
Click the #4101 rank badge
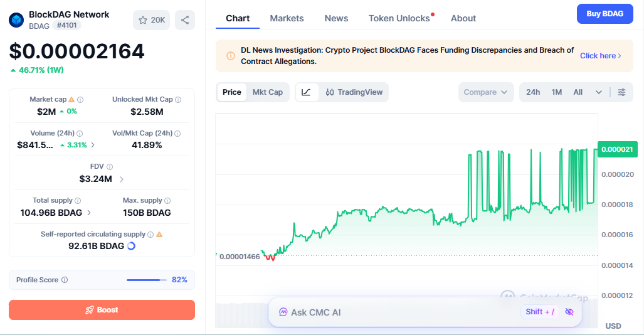point(66,25)
